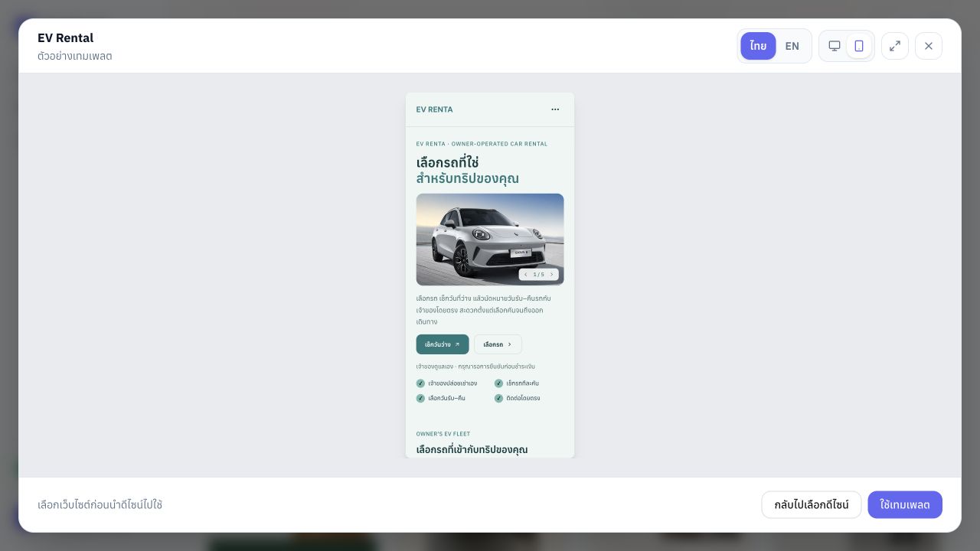Click the EV Rental dialog title
Viewport: 980px width, 551px height.
click(x=66, y=38)
